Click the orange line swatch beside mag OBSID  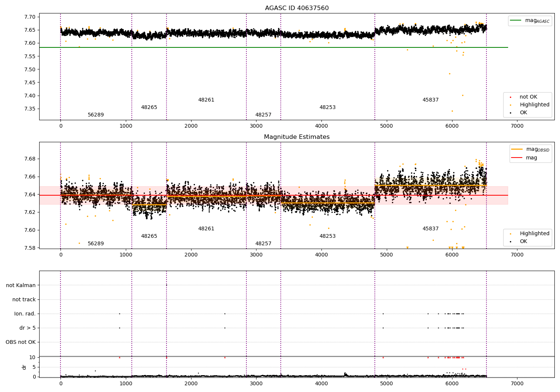click(517, 149)
